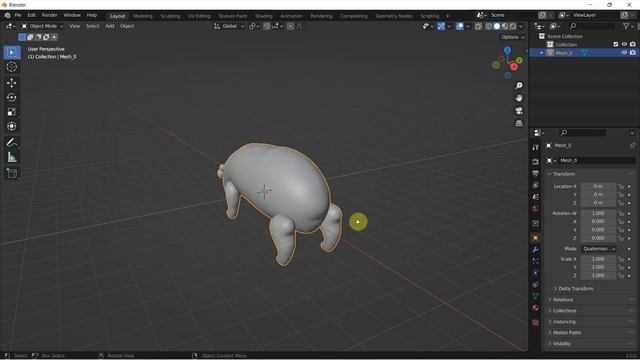Open the View Layer properties tab

click(536, 185)
